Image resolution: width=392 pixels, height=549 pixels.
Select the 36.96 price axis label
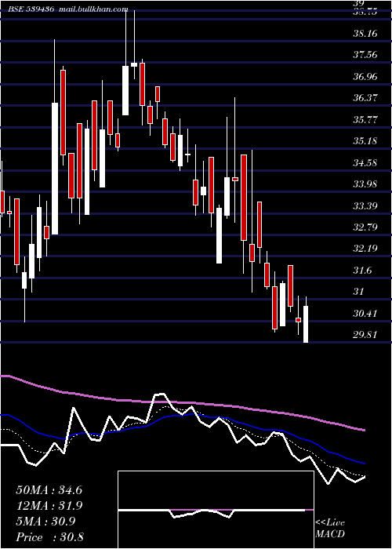pyautogui.click(x=365, y=76)
